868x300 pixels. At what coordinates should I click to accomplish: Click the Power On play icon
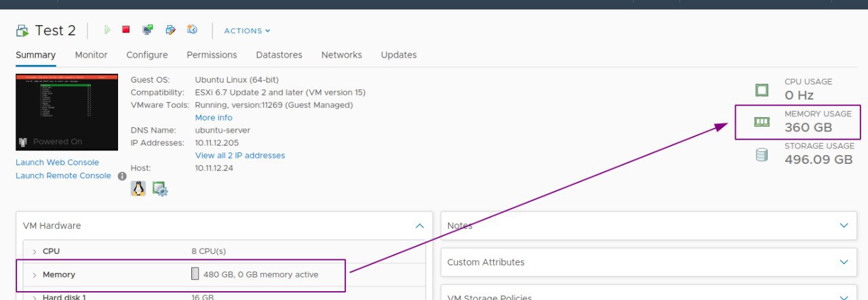click(107, 30)
